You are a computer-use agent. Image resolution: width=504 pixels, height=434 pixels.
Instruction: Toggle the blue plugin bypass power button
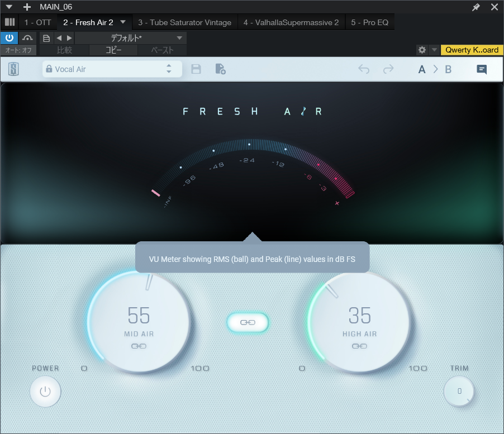coord(9,38)
